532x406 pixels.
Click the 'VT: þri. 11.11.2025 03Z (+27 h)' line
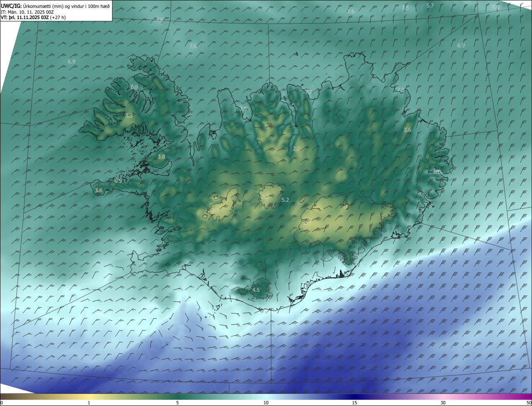coord(33,17)
